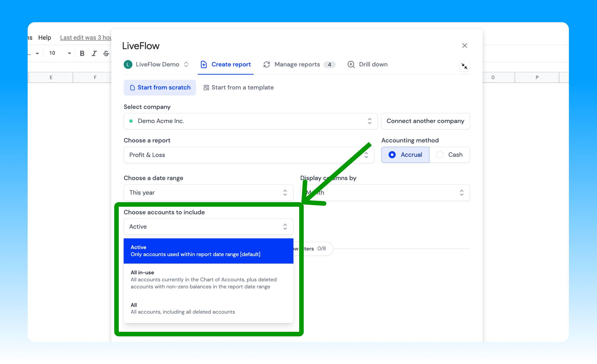Image resolution: width=597 pixels, height=364 pixels.
Task: Choose Start from a template
Action: pyautogui.click(x=238, y=87)
